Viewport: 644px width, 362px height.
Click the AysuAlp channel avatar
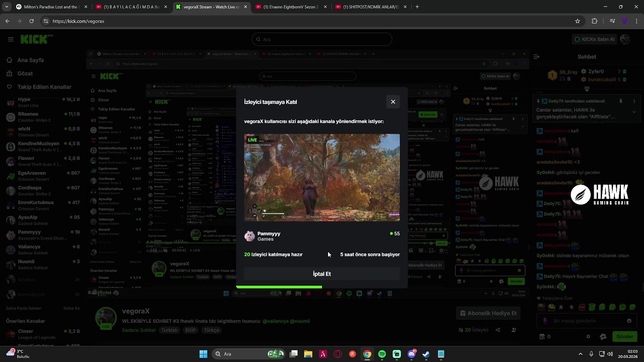tap(11, 220)
